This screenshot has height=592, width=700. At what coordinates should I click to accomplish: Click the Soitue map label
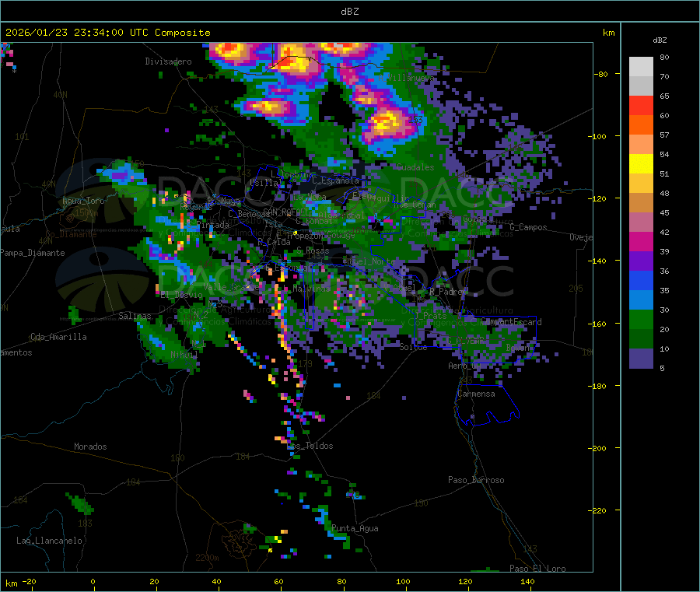413,347
